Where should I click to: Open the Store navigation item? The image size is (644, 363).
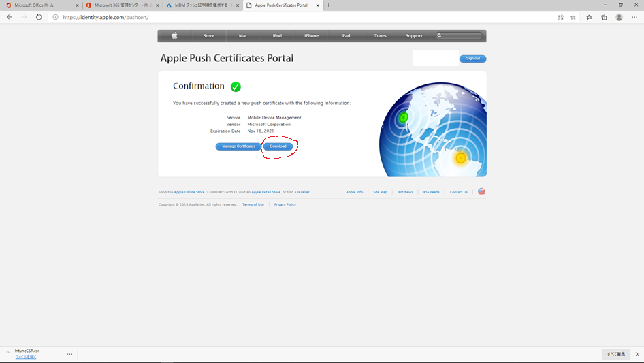(x=208, y=36)
